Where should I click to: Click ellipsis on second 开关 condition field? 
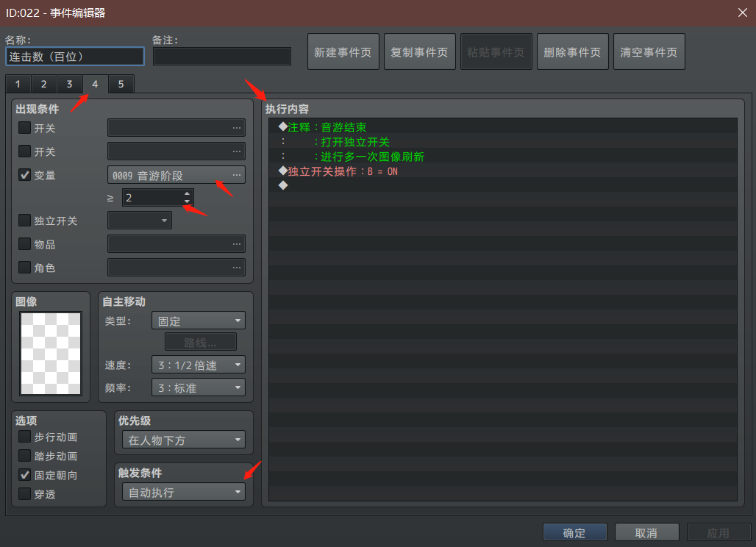click(236, 151)
